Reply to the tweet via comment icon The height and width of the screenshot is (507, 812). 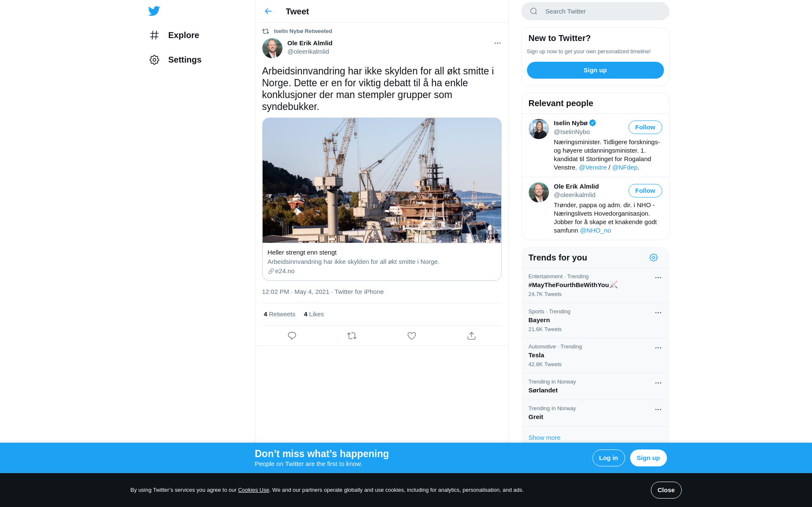(292, 336)
